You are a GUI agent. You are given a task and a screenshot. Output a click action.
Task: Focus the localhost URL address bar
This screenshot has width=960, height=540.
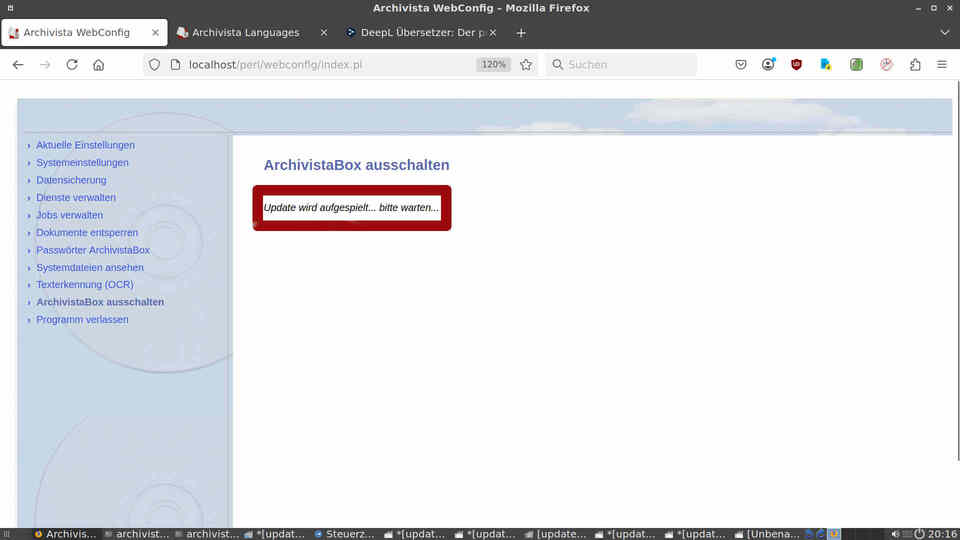click(276, 64)
